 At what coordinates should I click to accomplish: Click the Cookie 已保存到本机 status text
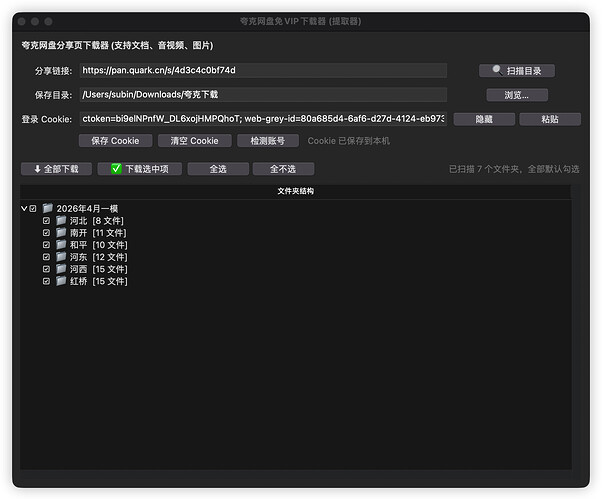point(349,141)
